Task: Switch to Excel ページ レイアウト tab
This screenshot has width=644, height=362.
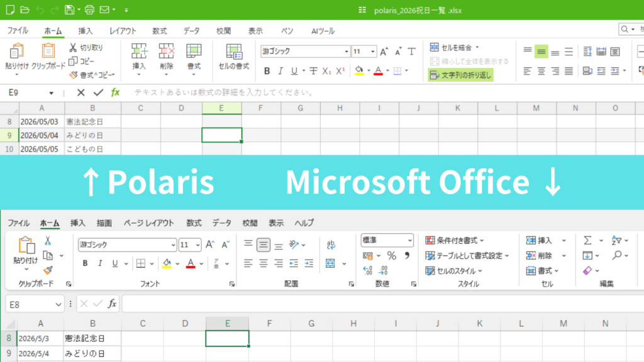Action: 148,223
